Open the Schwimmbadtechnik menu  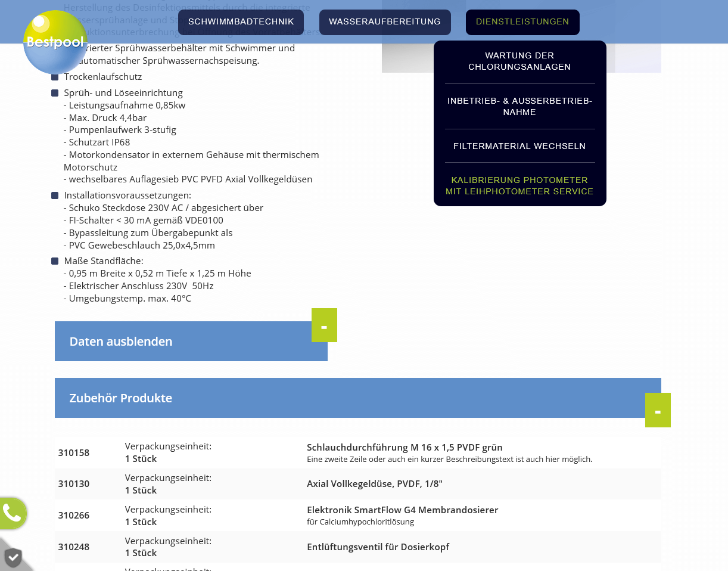tap(241, 22)
